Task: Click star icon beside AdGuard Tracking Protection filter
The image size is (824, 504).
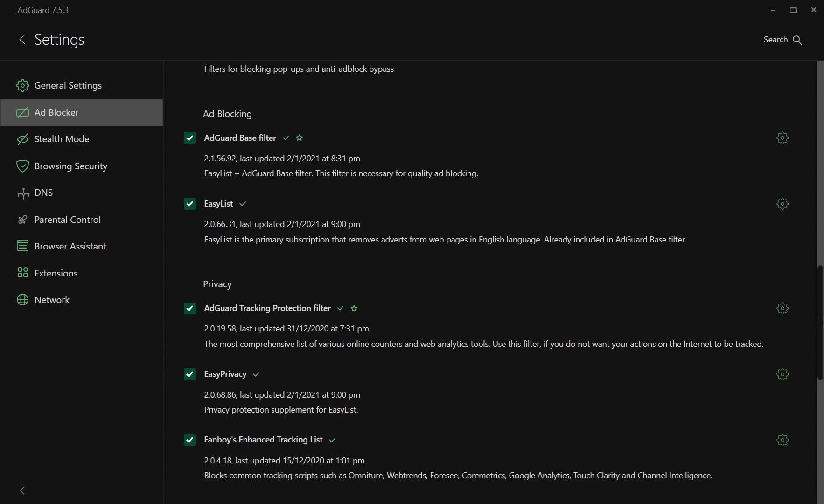Action: tap(354, 308)
